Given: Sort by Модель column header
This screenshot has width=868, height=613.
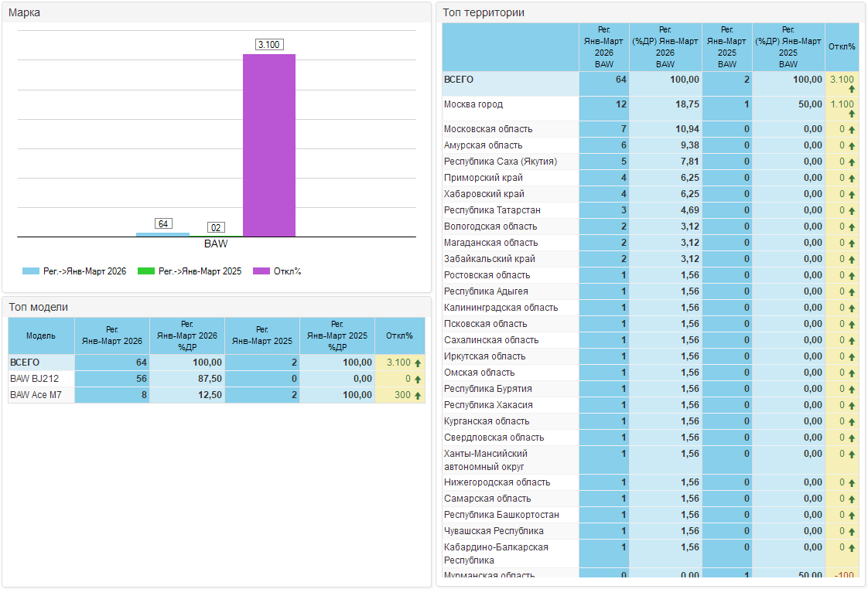Looking at the screenshot, I should [41, 336].
